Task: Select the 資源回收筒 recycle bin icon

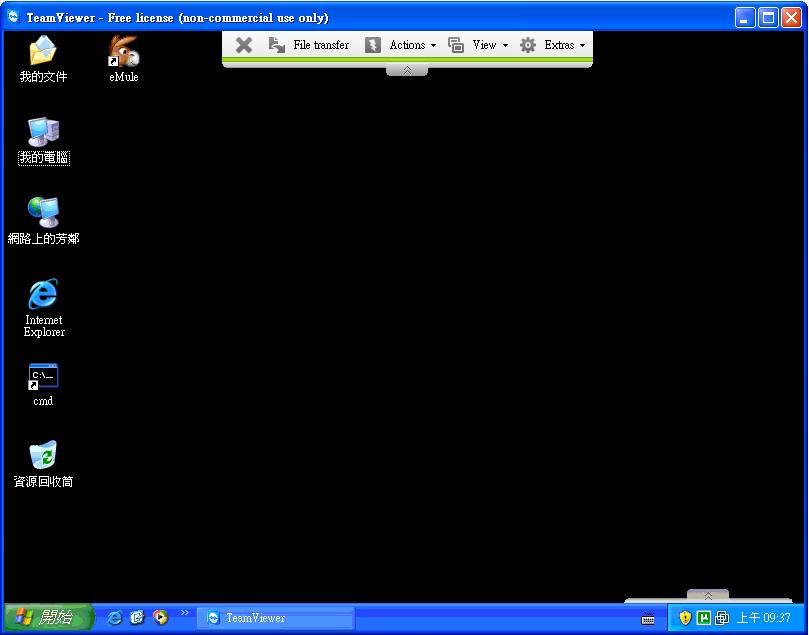Action: pyautogui.click(x=43, y=464)
